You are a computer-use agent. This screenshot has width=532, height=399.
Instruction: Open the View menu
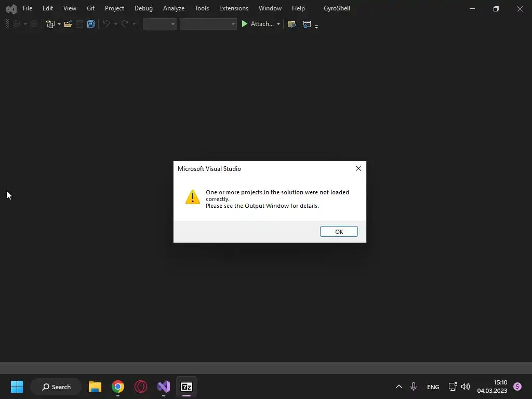pos(70,8)
